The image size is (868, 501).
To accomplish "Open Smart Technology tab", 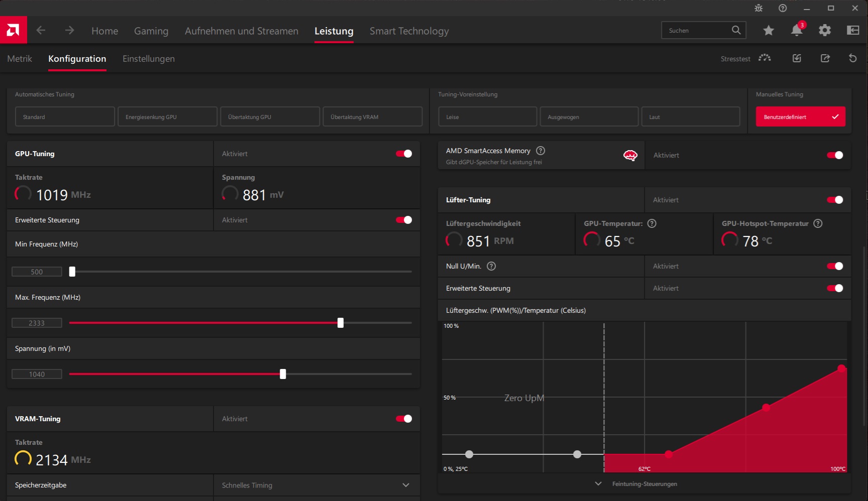I will pos(409,31).
